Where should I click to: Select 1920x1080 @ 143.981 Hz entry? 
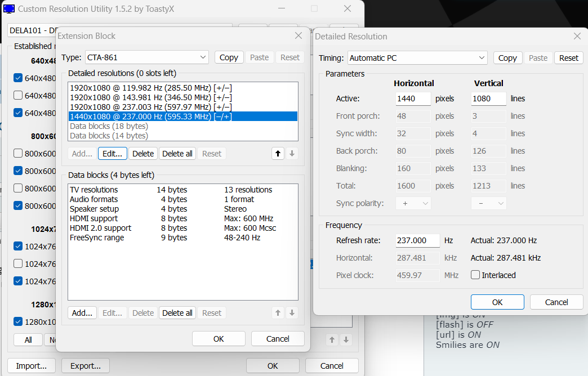(x=150, y=97)
